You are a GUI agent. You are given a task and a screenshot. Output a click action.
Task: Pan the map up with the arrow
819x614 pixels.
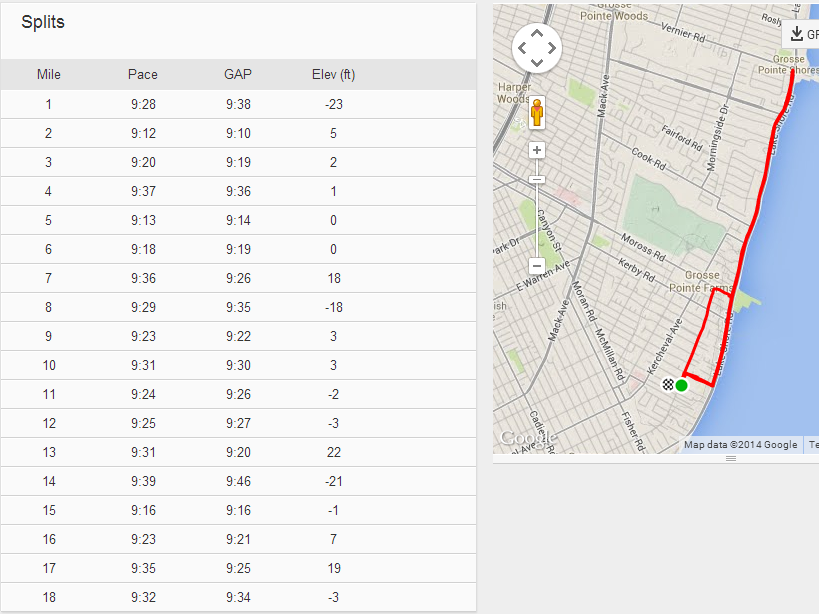click(x=537, y=33)
